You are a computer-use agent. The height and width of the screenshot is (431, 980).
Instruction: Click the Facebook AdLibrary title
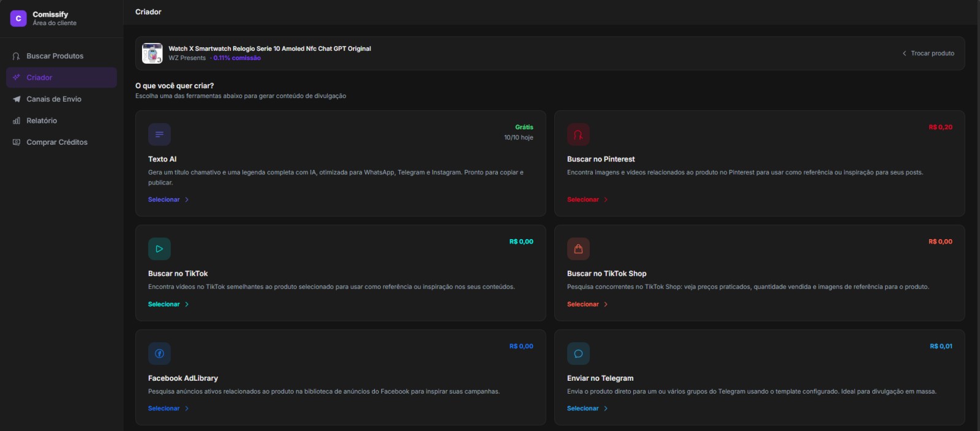[183, 378]
